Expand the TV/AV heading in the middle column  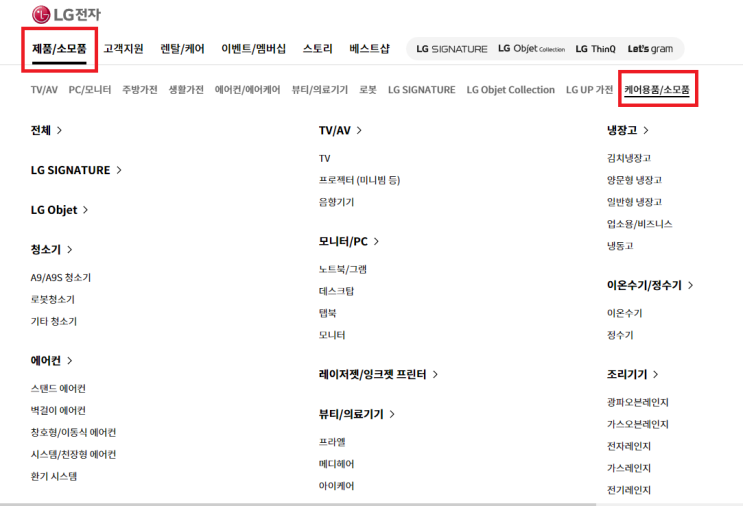point(340,130)
